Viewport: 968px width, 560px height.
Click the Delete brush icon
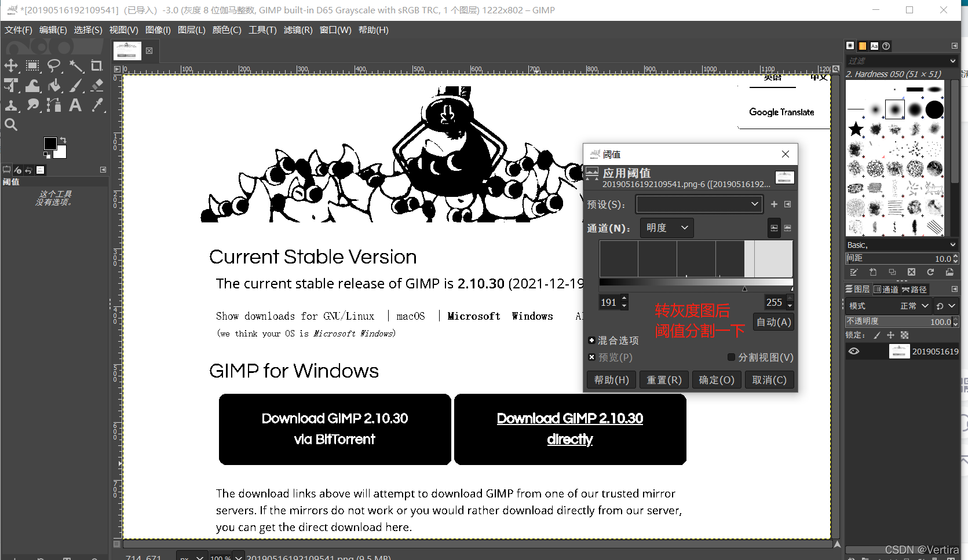[x=911, y=272]
